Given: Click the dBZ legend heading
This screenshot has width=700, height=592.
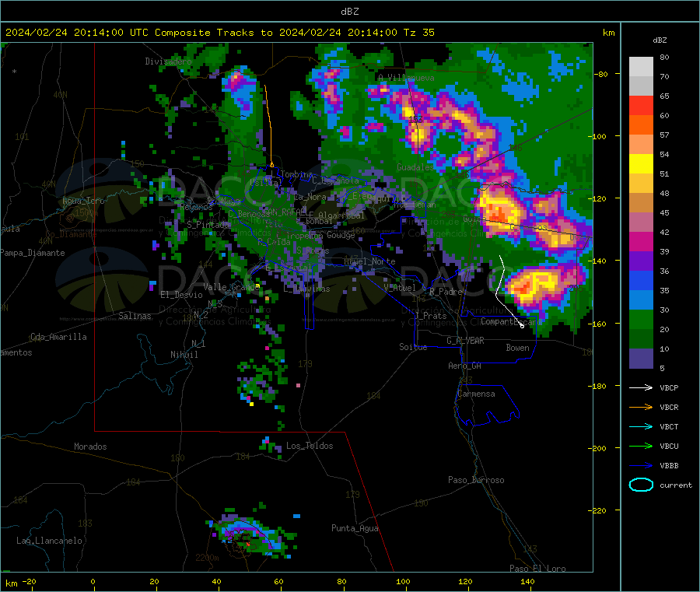Looking at the screenshot, I should [x=660, y=40].
